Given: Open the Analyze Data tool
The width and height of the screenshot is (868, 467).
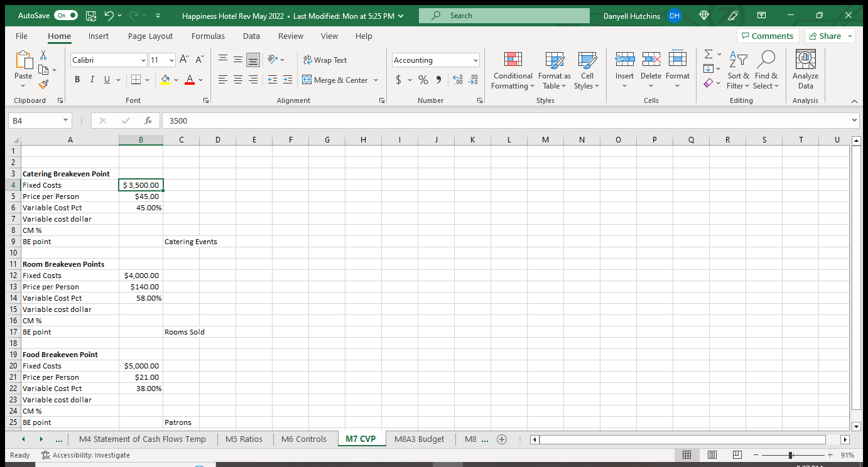Looking at the screenshot, I should tap(805, 69).
